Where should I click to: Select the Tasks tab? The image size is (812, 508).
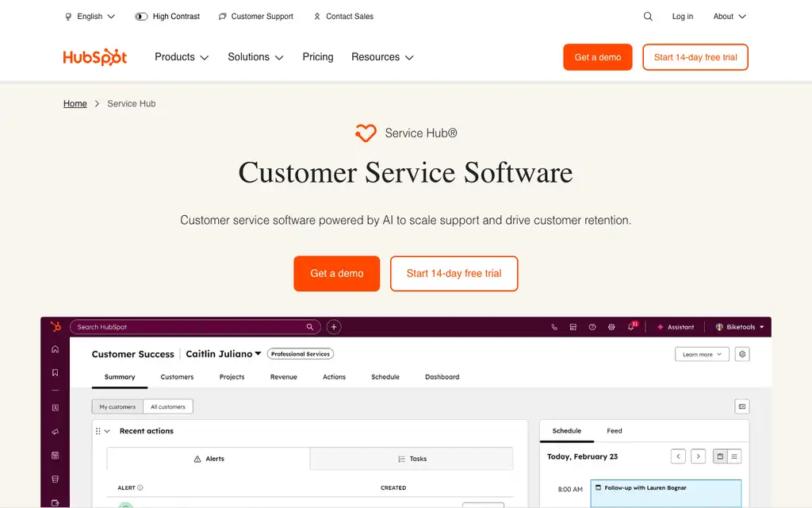[412, 459]
